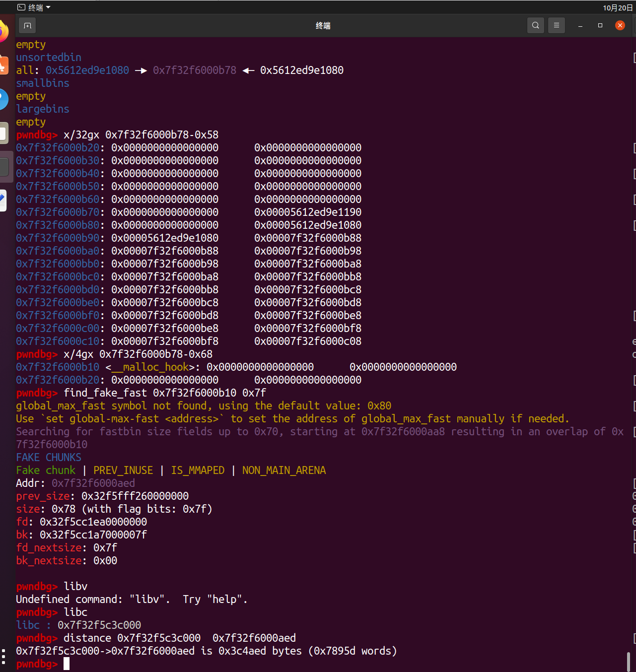Open the text editor from the dock
Image resolution: width=636 pixels, height=672 pixels.
(3, 201)
